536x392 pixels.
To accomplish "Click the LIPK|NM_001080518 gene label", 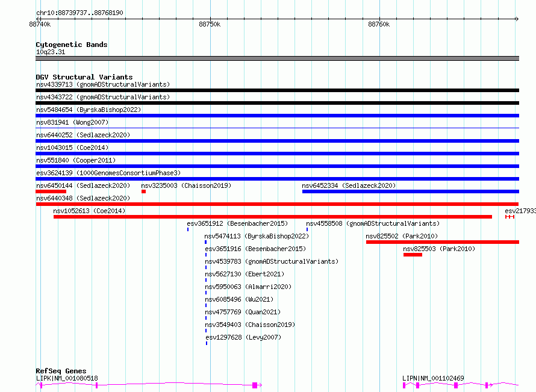I will pos(67,378).
